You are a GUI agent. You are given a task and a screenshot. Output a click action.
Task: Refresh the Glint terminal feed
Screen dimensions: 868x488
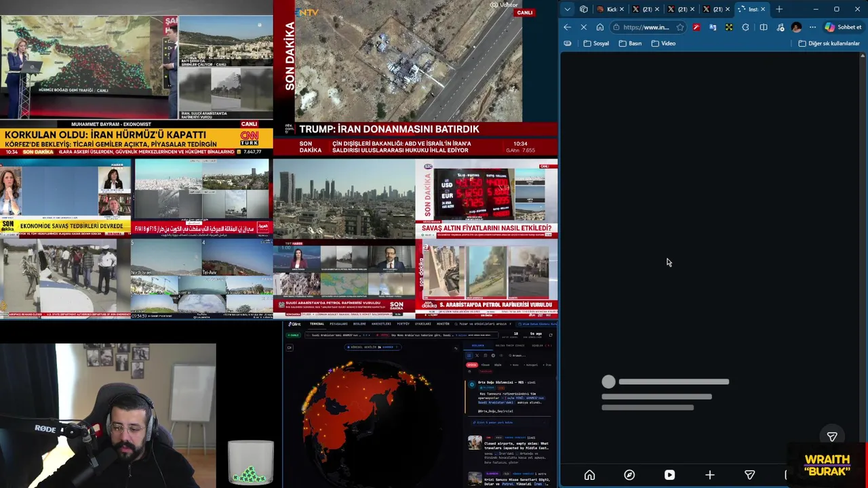point(551,335)
